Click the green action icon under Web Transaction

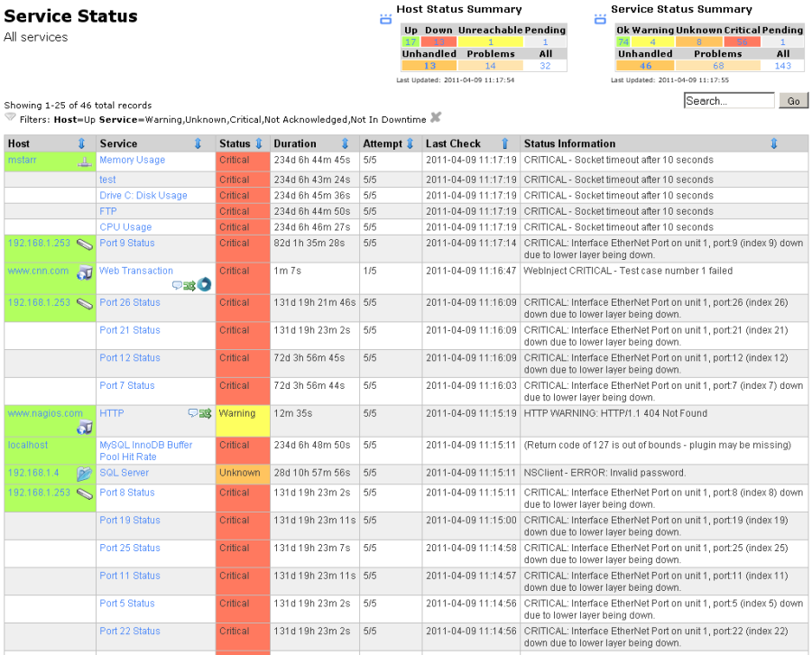[x=189, y=285]
